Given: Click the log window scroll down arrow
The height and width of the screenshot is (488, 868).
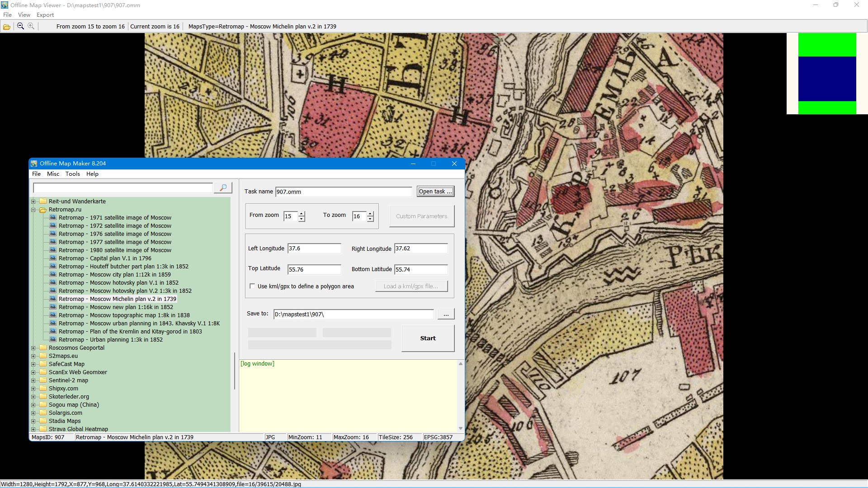Looking at the screenshot, I should pos(461,428).
